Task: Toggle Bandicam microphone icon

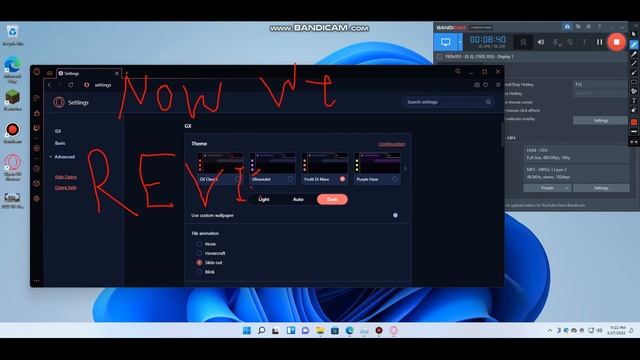Action: (x=556, y=42)
